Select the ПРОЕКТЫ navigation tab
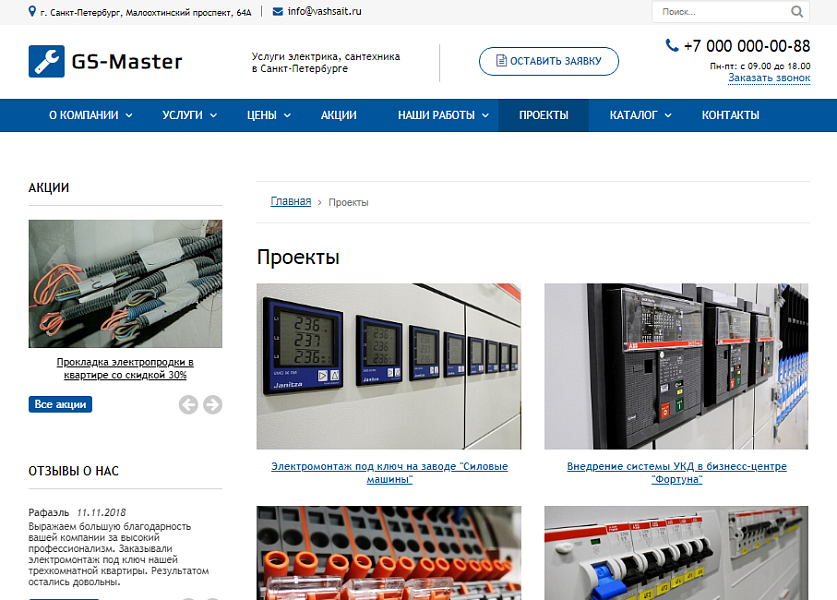 point(544,115)
